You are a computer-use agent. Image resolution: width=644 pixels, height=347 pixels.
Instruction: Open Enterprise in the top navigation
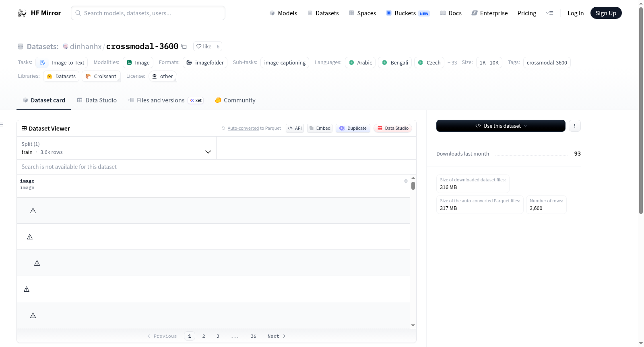click(489, 13)
